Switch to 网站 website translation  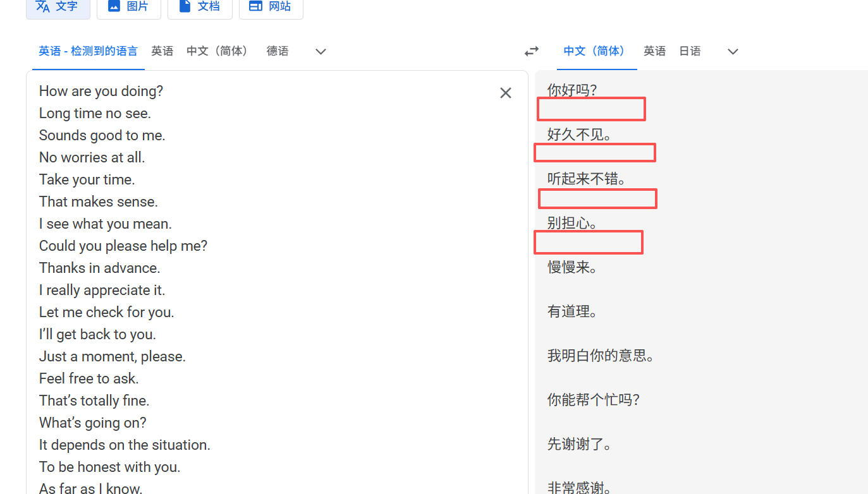(x=271, y=7)
